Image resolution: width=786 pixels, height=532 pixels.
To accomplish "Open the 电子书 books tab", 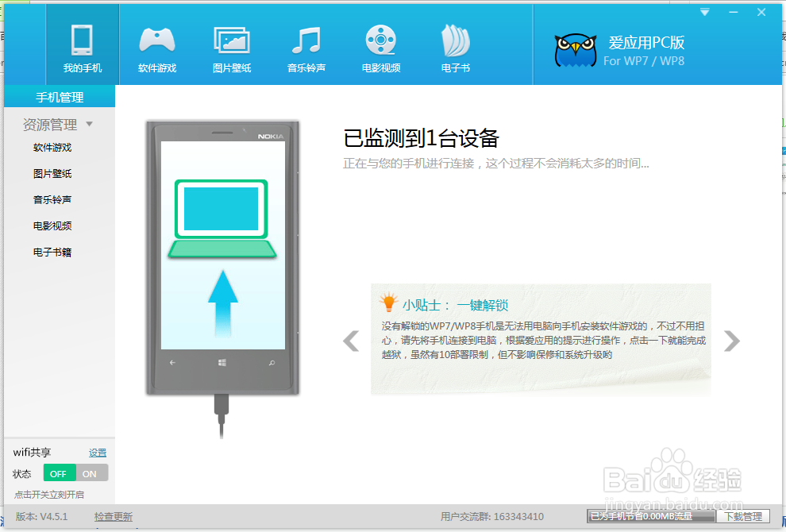I will tap(456, 49).
